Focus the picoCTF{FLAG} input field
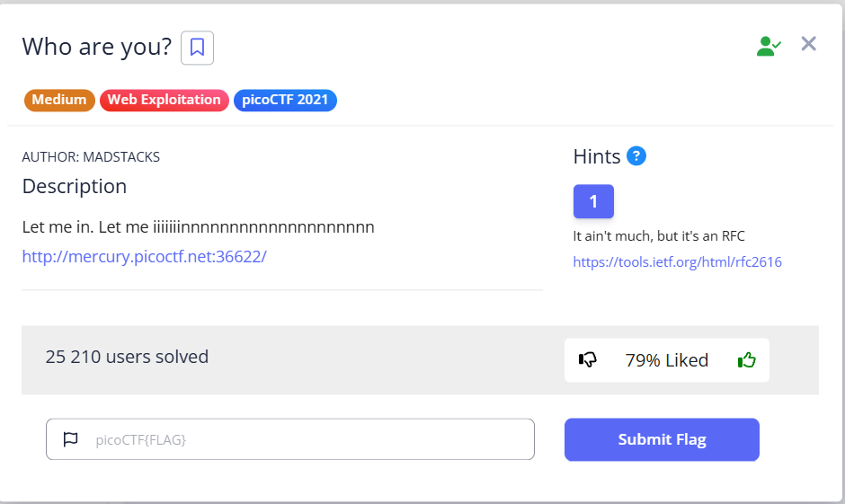Screen dimensions: 845x504 pyautogui.click(x=306, y=439)
